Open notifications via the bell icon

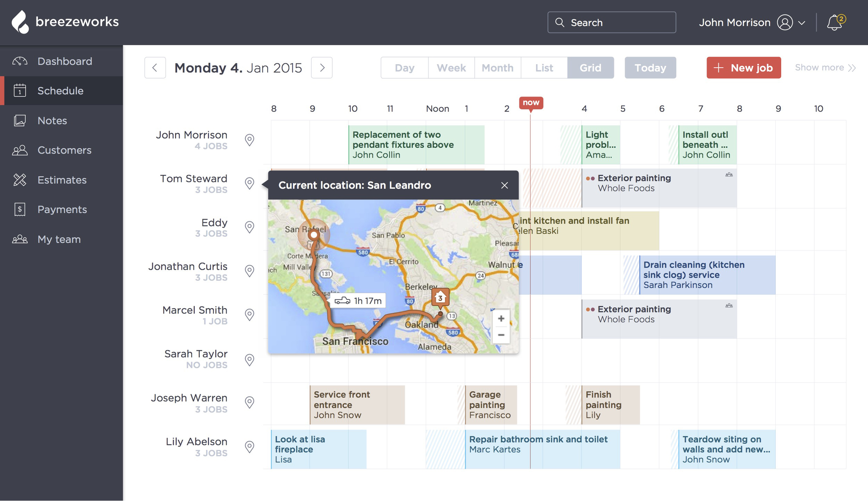point(835,23)
